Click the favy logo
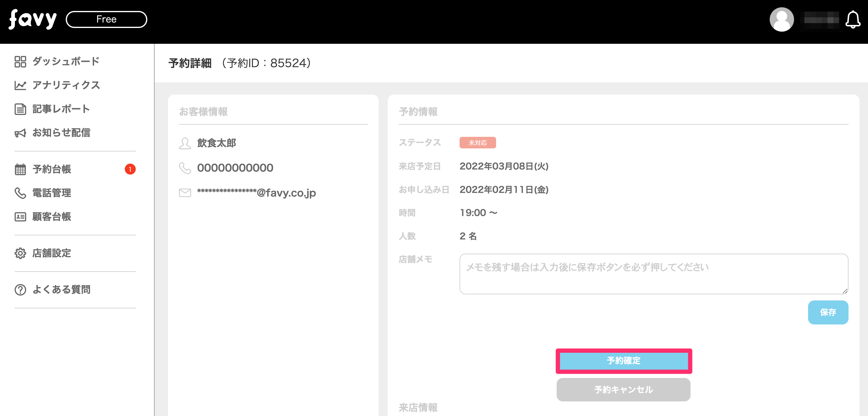The height and width of the screenshot is (416, 868). [32, 19]
